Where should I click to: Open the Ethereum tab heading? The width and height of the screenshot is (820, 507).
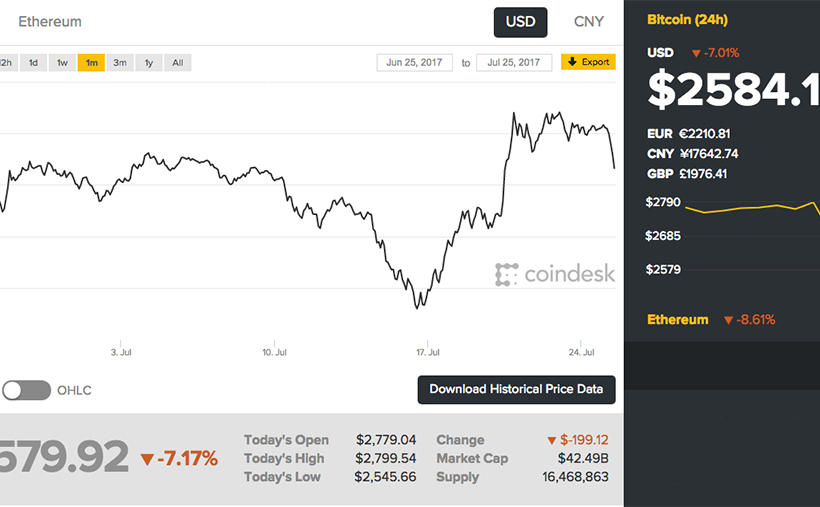(x=50, y=22)
